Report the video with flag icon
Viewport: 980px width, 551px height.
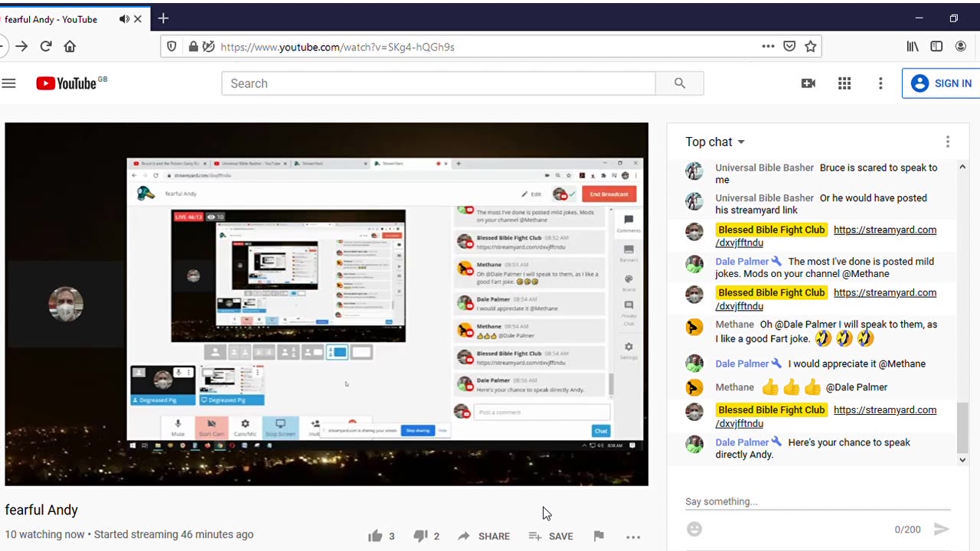[599, 536]
